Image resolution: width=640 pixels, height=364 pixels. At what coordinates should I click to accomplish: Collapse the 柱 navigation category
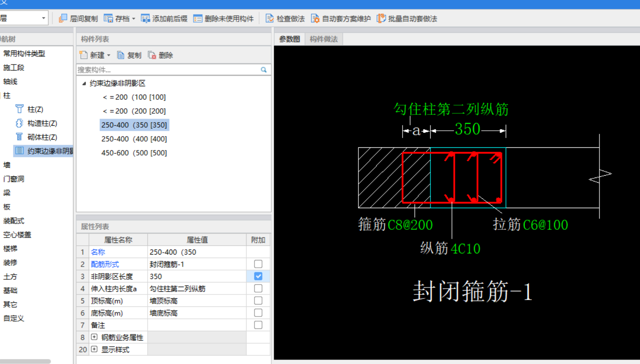7,95
